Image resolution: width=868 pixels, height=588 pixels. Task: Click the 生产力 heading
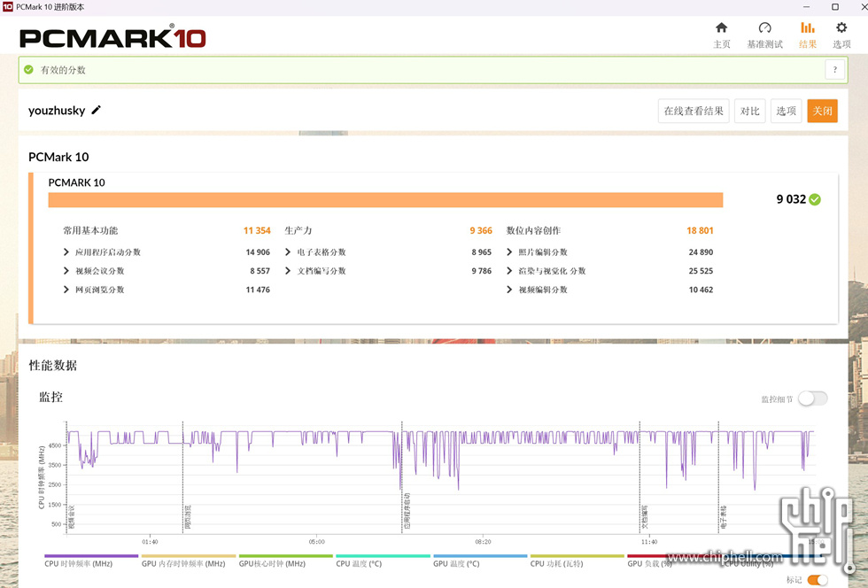298,230
